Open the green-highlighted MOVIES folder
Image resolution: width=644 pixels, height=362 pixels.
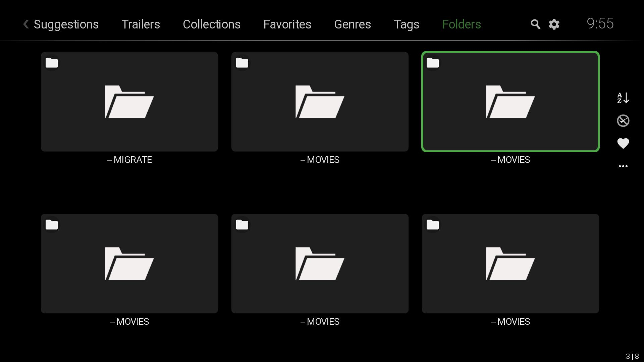point(510,102)
